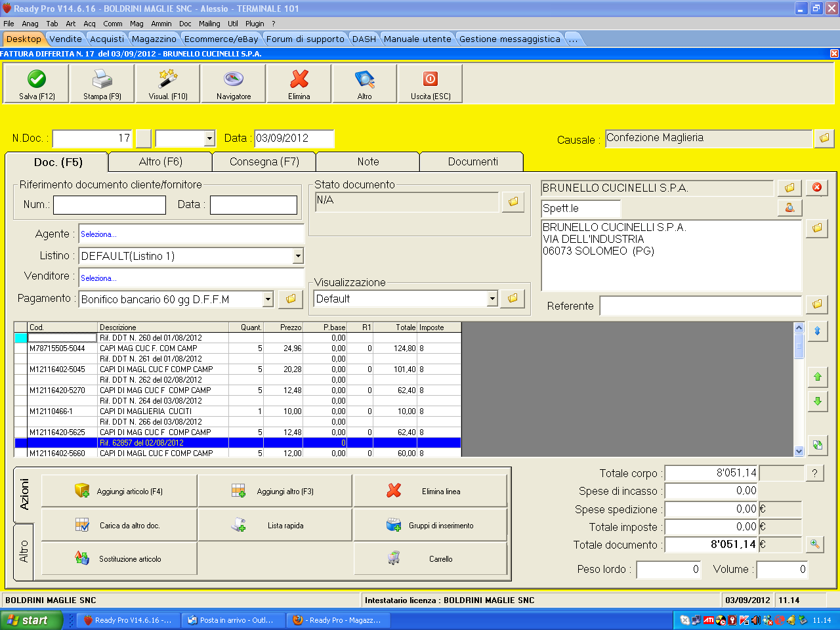Click the Totale documento magnifier icon
Screen dimensions: 840x630
[814, 544]
